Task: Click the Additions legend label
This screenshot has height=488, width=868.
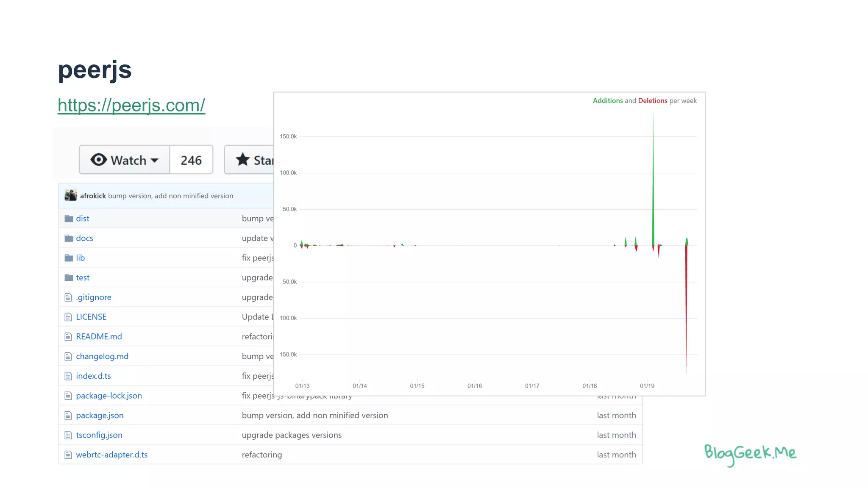Action: click(x=608, y=100)
